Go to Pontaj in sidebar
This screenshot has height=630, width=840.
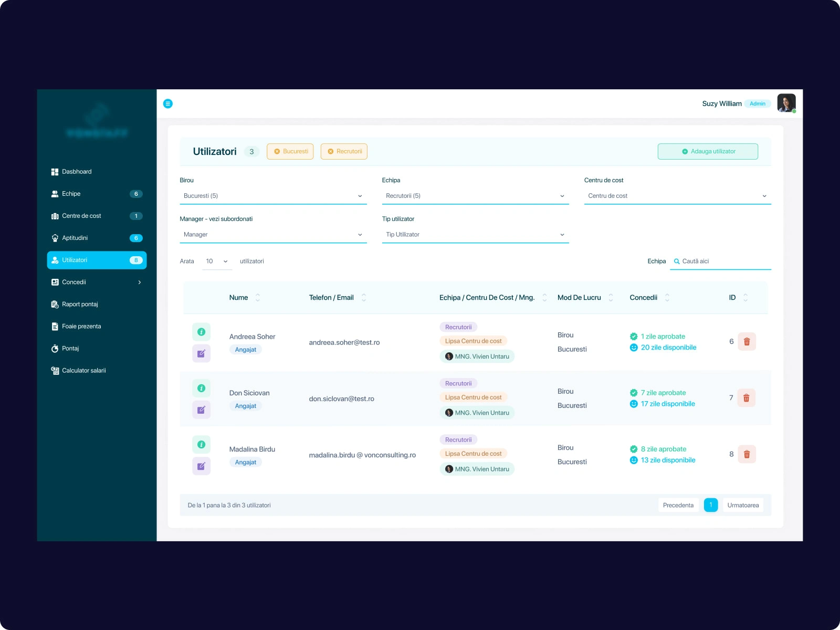pos(97,348)
